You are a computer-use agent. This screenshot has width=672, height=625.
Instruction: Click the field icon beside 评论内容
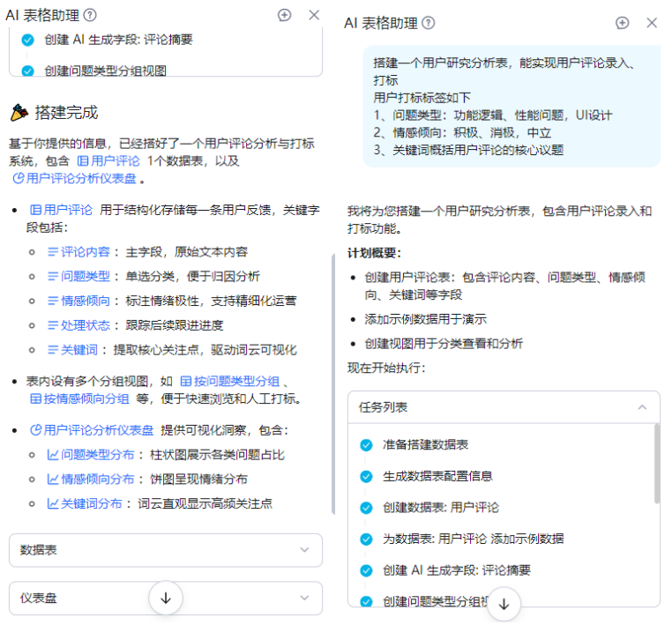click(x=52, y=252)
